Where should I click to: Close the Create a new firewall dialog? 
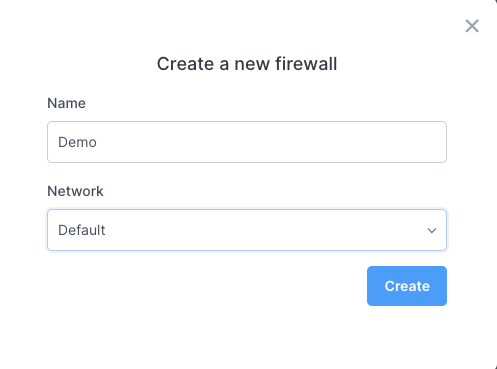pyautogui.click(x=472, y=26)
